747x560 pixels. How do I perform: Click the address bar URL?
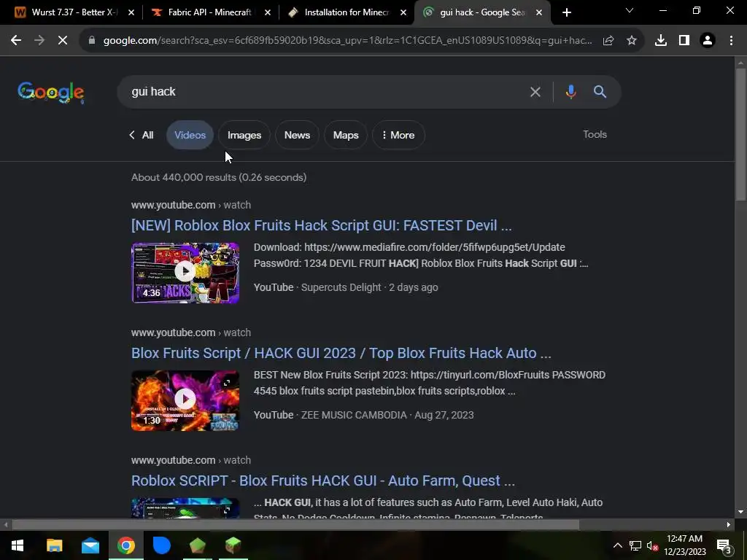[348, 41]
